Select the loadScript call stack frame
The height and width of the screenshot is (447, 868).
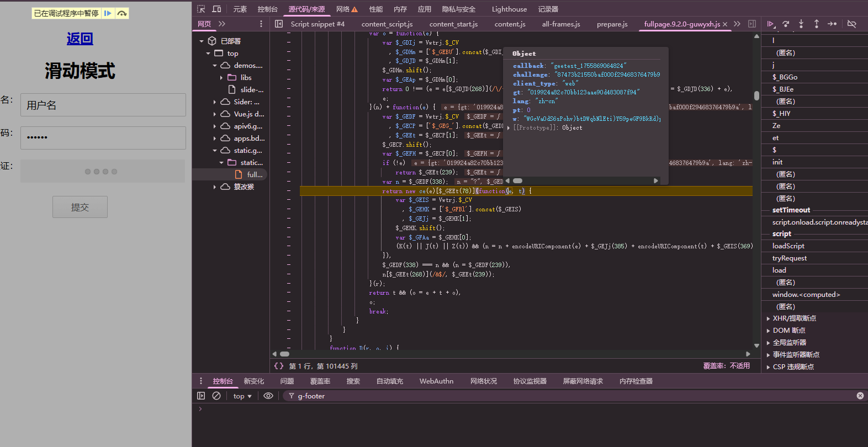click(x=788, y=246)
